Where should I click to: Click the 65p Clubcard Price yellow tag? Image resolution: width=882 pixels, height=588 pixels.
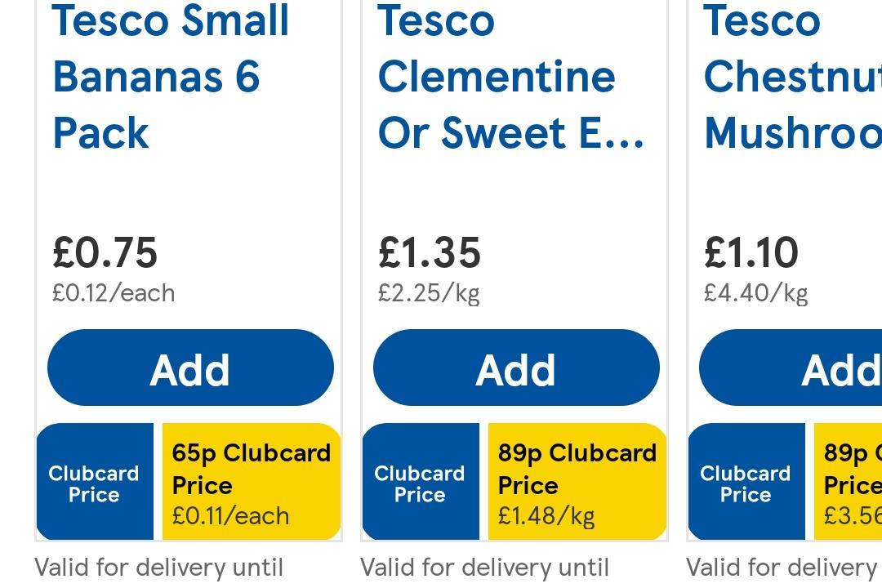(249, 482)
